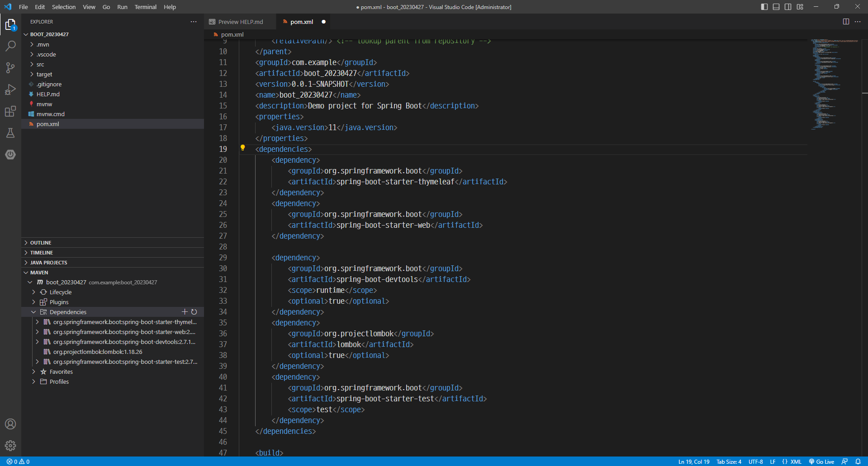Click the lightbulb code action on line 19
868x466 pixels.
(242, 148)
